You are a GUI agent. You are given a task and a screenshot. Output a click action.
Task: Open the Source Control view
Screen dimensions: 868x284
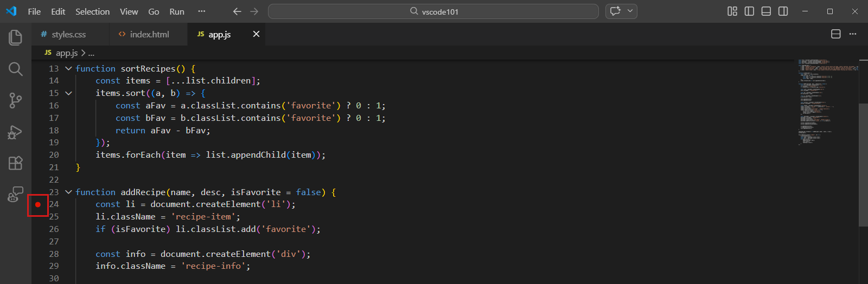(15, 100)
